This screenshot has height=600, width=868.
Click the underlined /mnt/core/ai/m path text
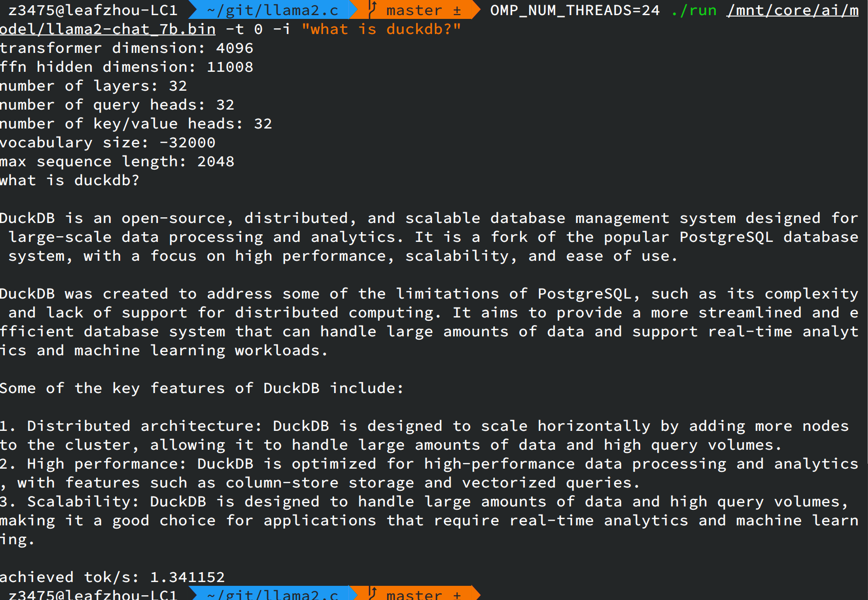coord(792,10)
